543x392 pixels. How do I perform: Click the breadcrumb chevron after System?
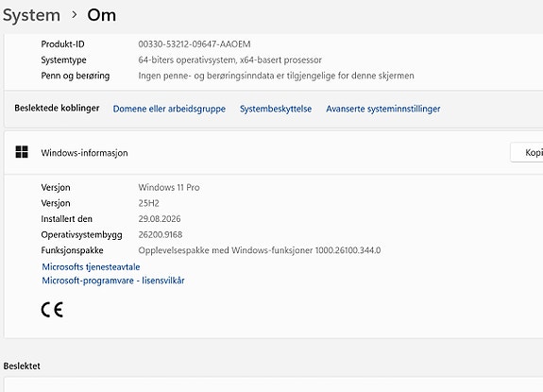click(x=74, y=15)
